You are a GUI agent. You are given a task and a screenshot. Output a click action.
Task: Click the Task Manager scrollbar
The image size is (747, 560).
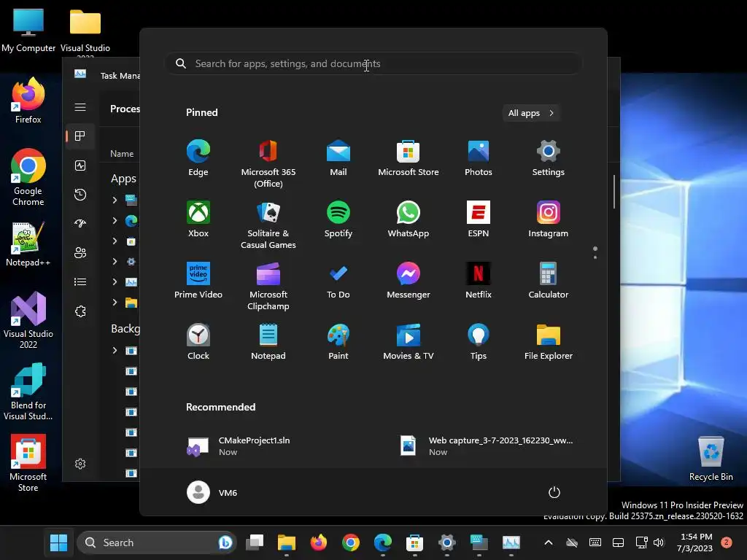point(614,192)
